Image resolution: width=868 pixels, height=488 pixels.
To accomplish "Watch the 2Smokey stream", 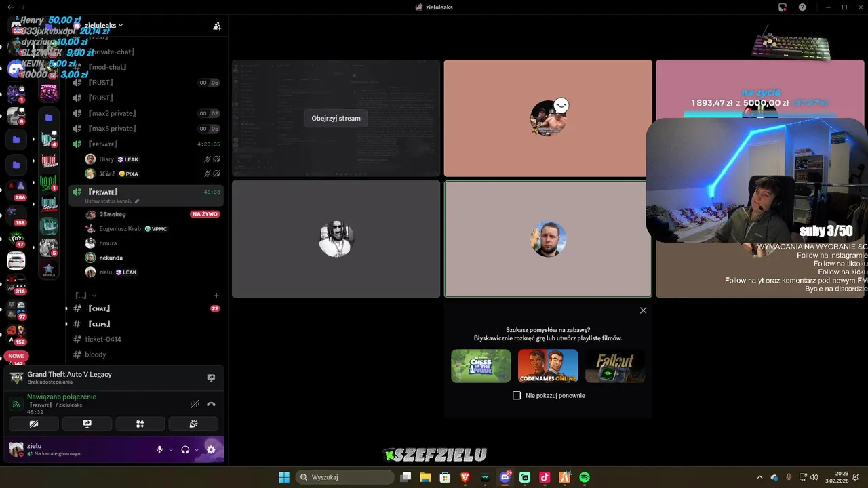I will (x=336, y=118).
